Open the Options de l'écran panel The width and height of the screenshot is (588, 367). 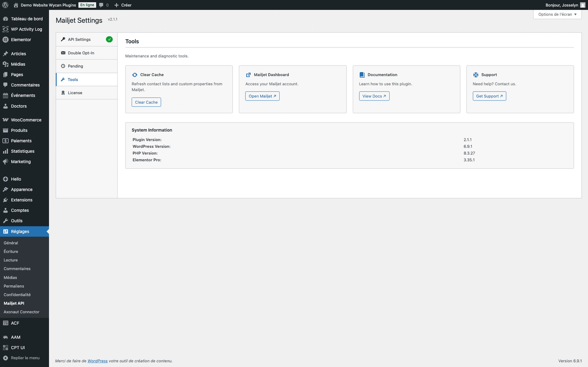tap(557, 14)
